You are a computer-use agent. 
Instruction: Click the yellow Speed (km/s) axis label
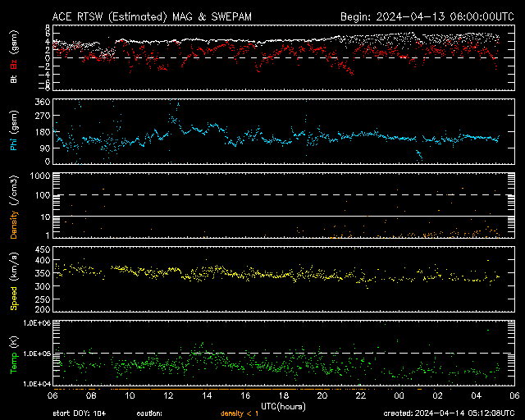(x=13, y=279)
